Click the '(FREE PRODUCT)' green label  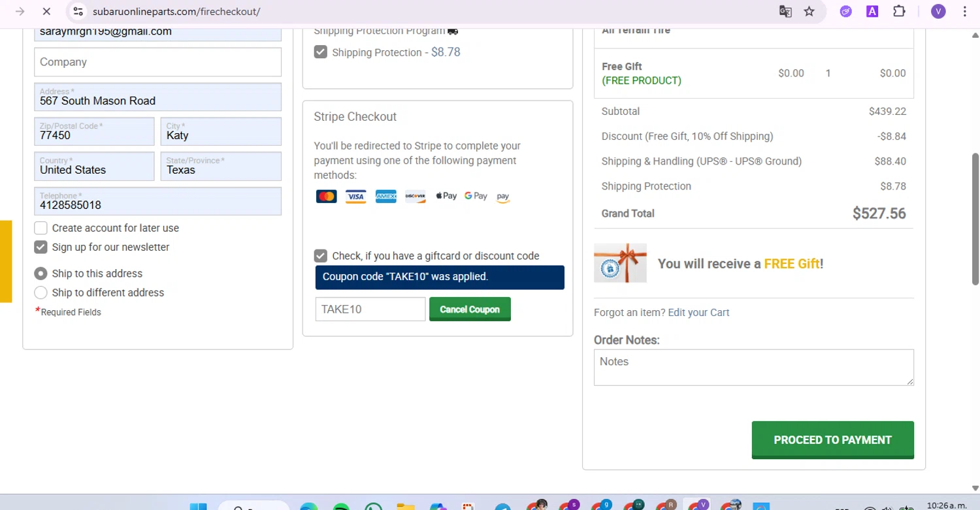coord(641,80)
